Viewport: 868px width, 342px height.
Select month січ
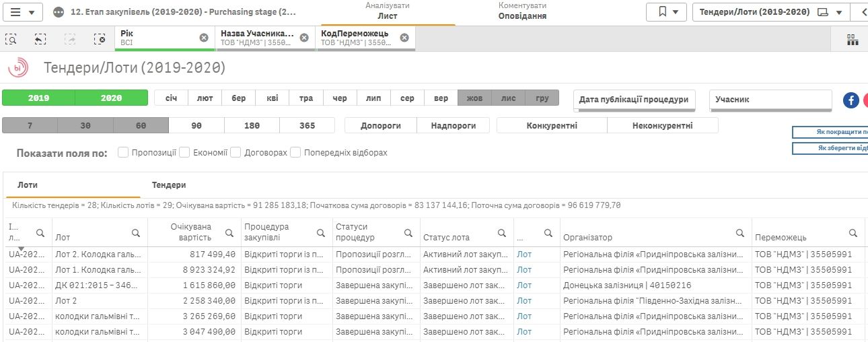point(172,98)
